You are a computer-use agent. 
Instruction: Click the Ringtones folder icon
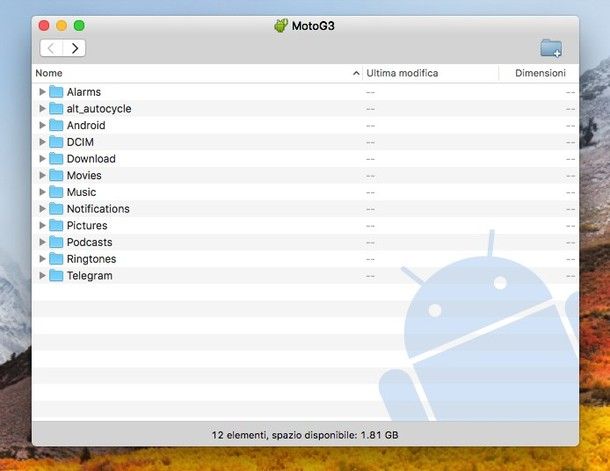coord(56,259)
